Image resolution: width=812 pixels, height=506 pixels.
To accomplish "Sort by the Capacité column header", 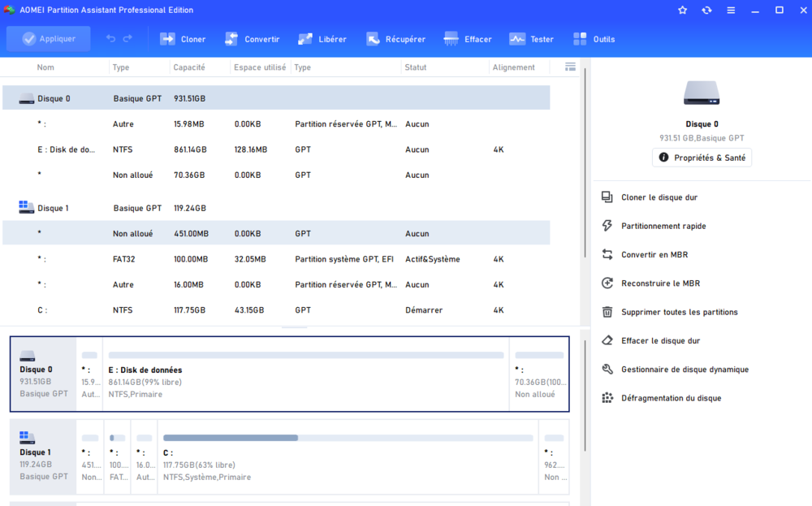I will click(x=189, y=67).
